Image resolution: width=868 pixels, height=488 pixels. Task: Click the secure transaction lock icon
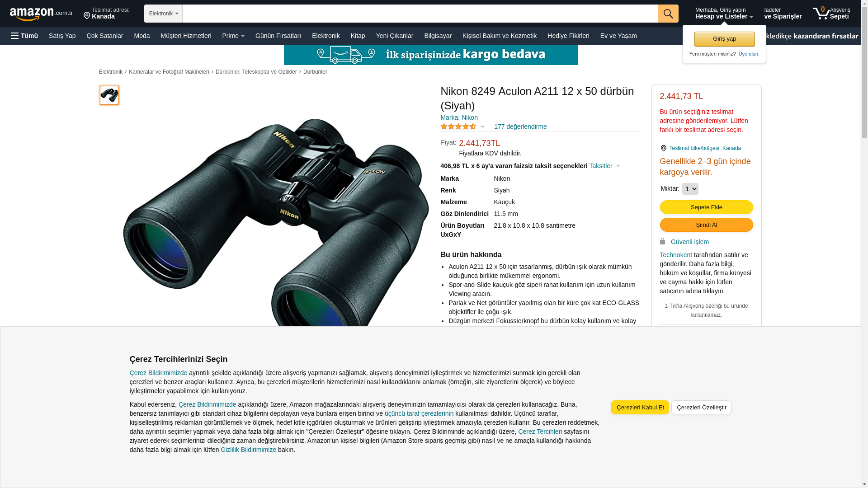[663, 242]
